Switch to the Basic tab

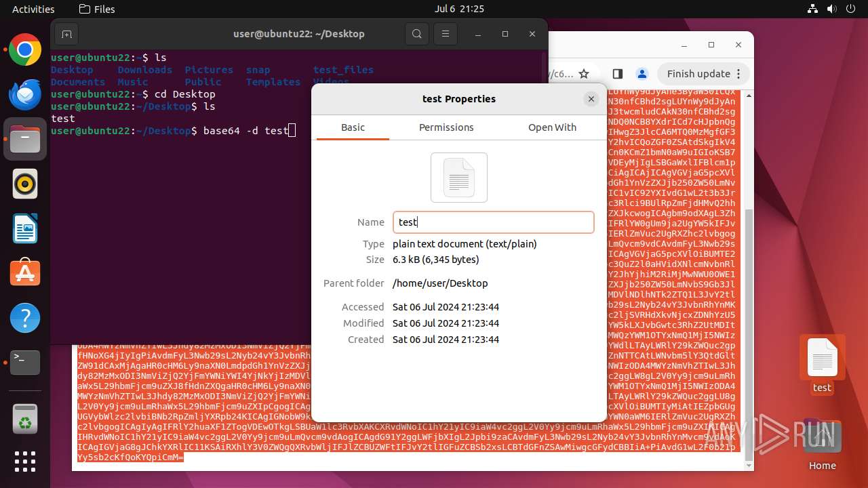353,127
